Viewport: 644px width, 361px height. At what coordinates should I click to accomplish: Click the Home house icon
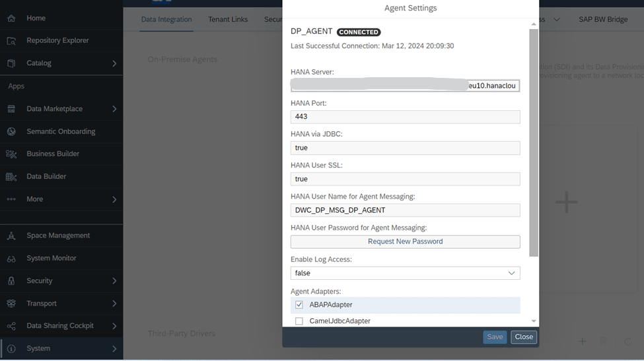click(11, 18)
